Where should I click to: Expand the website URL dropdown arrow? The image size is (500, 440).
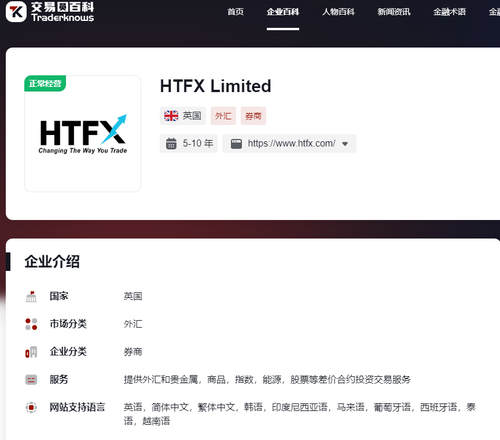click(x=345, y=144)
